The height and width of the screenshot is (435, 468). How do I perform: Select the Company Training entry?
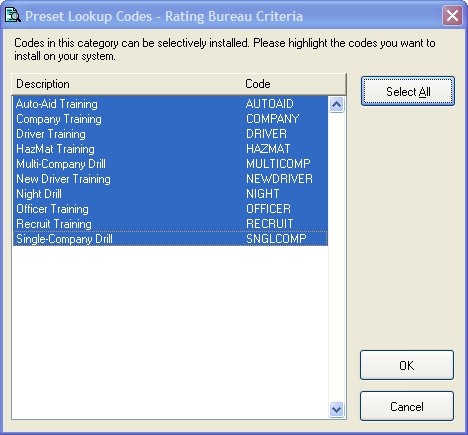170,119
